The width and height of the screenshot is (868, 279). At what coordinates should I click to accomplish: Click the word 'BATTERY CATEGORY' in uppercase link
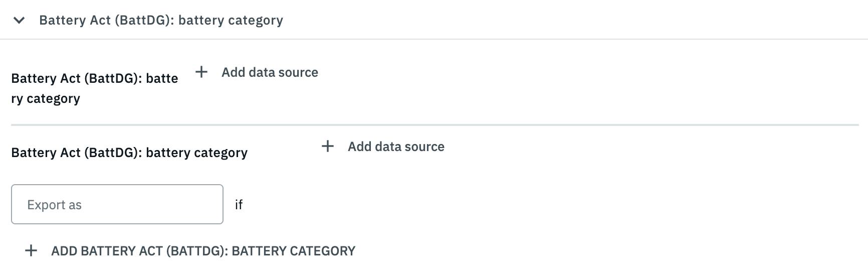coord(293,251)
